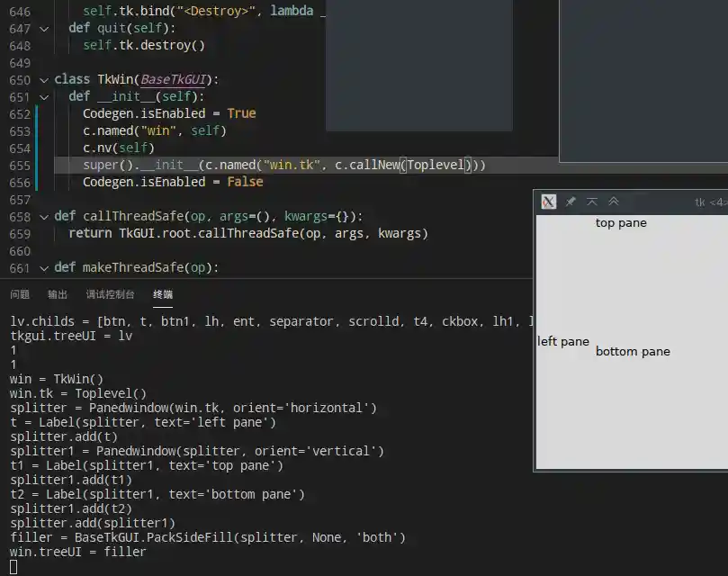Click line number 652 in the gutter
The height and width of the screenshot is (576, 728).
pos(20,114)
